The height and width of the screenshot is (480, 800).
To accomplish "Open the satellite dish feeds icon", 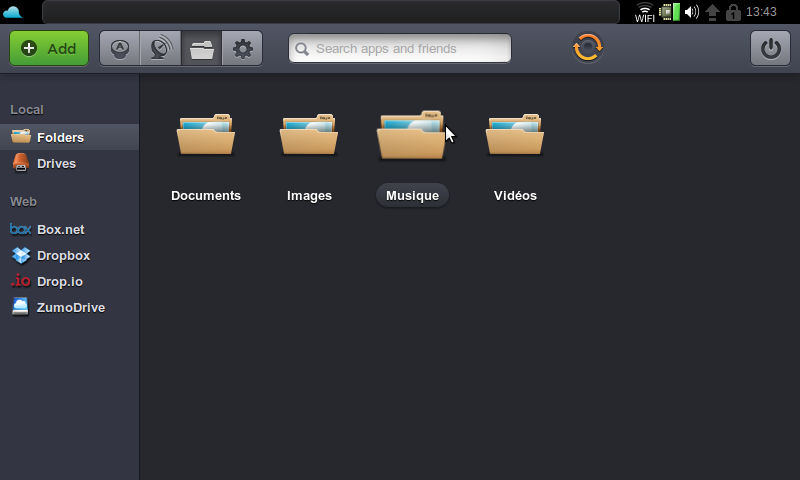I will [x=161, y=48].
